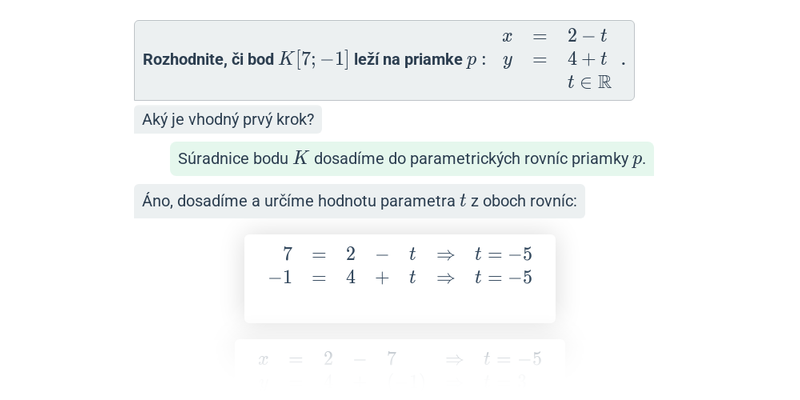Click the 'p :' line label before the equations
Viewport: 800px width, 400px height.
point(476,60)
